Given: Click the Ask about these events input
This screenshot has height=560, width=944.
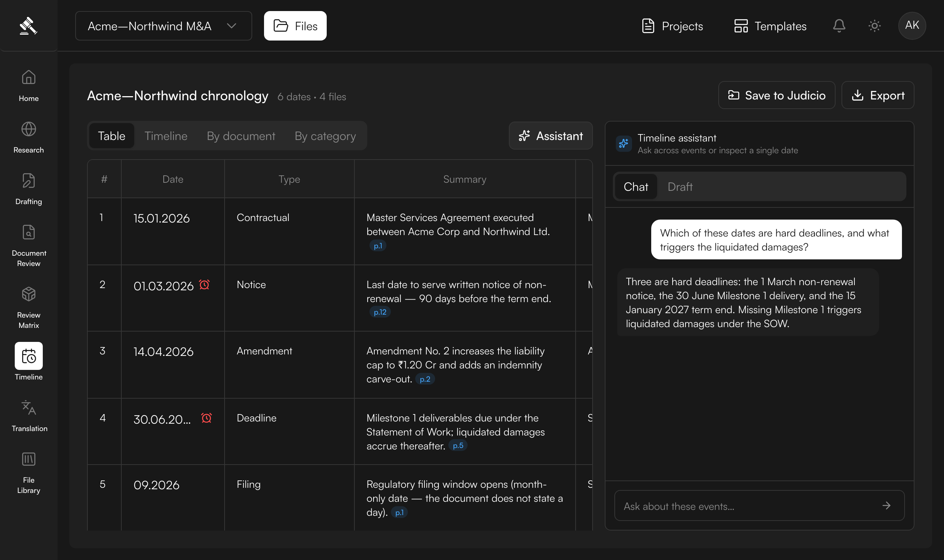Looking at the screenshot, I should coord(759,505).
